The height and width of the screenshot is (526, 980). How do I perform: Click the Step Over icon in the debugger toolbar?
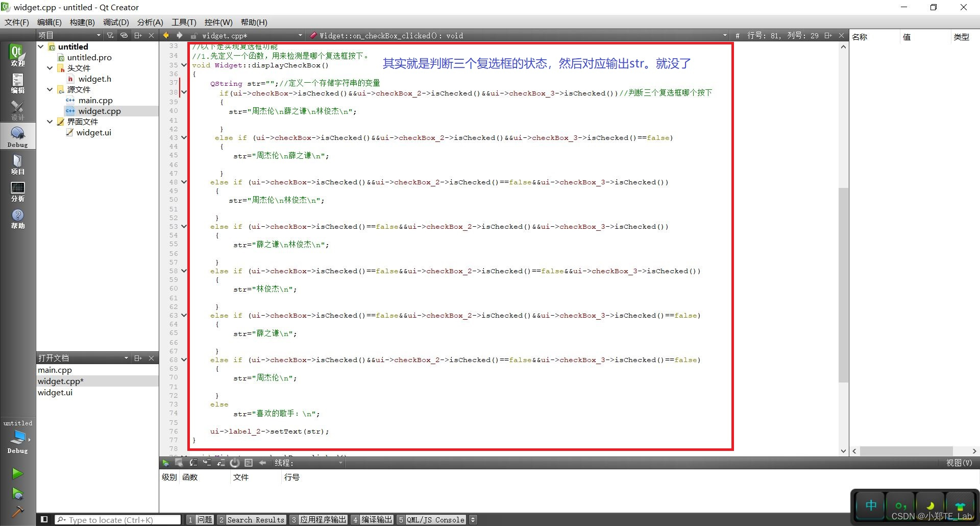point(194,463)
